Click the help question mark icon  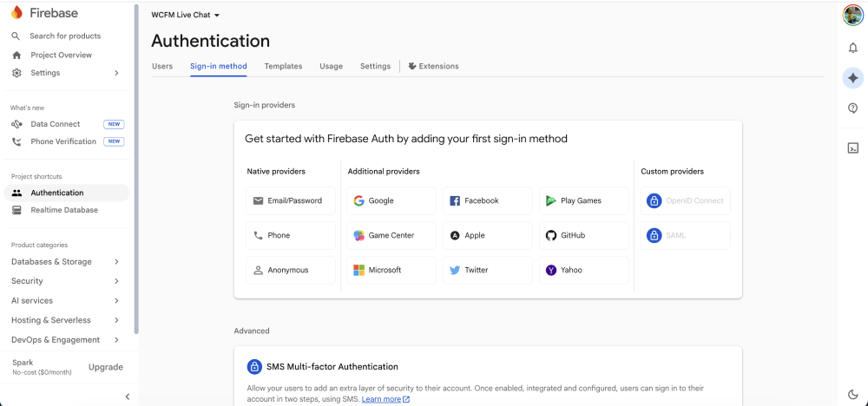pos(852,108)
